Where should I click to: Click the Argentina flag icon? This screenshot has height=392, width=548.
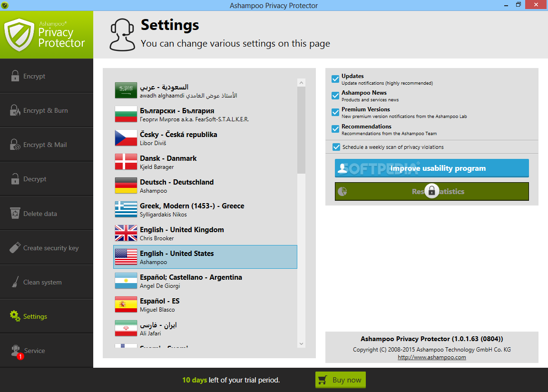point(126,281)
